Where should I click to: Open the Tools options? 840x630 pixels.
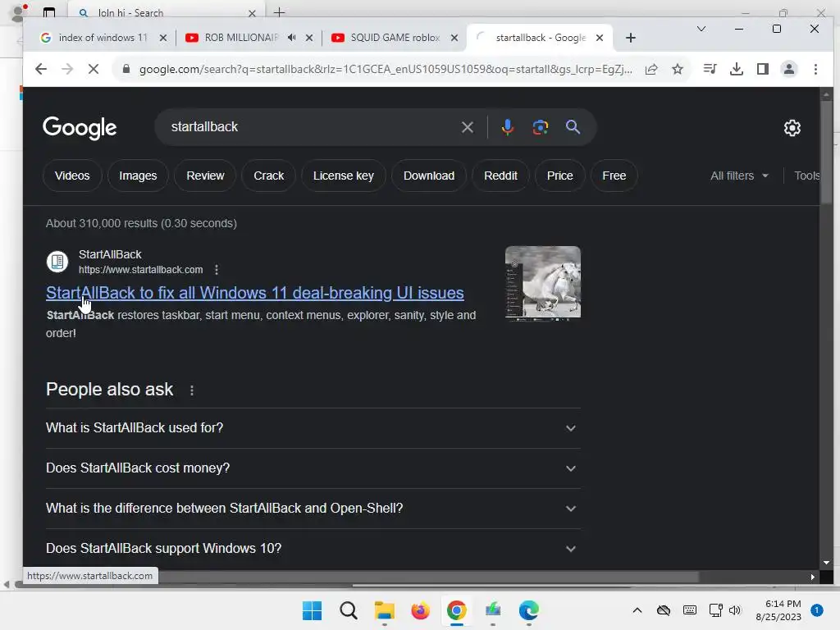pos(806,176)
